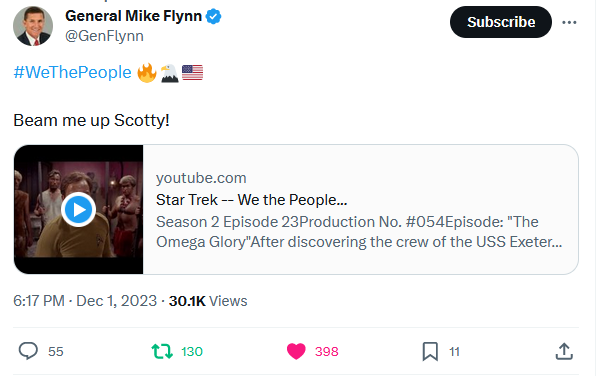This screenshot has width=598, height=376.
Task: Open the @GenFlynn handle profile
Action: 104,36
